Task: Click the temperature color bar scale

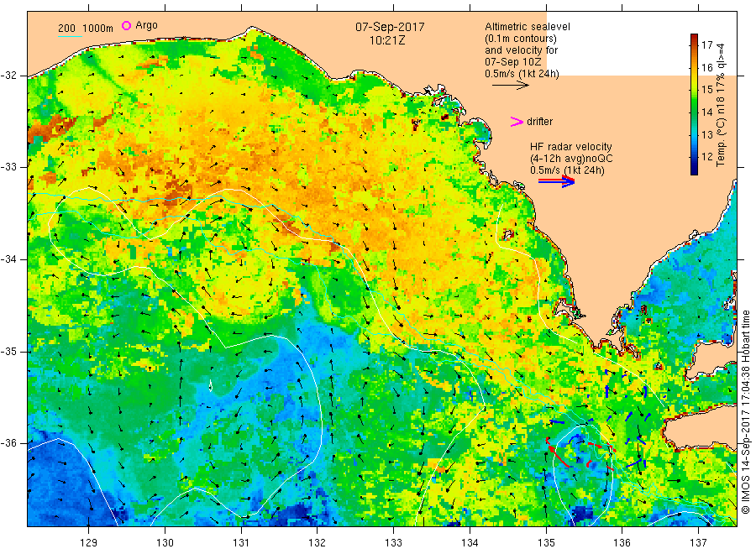Action: coord(694,104)
